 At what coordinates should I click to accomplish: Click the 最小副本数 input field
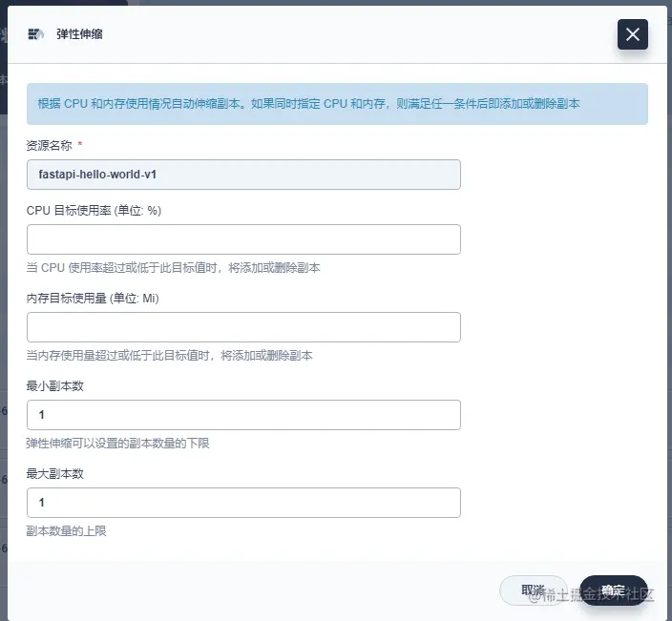point(243,415)
